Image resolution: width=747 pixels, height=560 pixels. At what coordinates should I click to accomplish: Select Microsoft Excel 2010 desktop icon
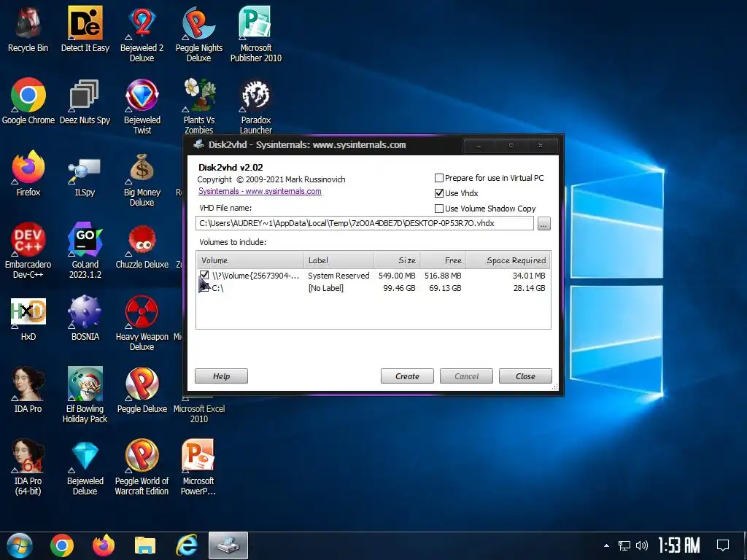(x=198, y=410)
